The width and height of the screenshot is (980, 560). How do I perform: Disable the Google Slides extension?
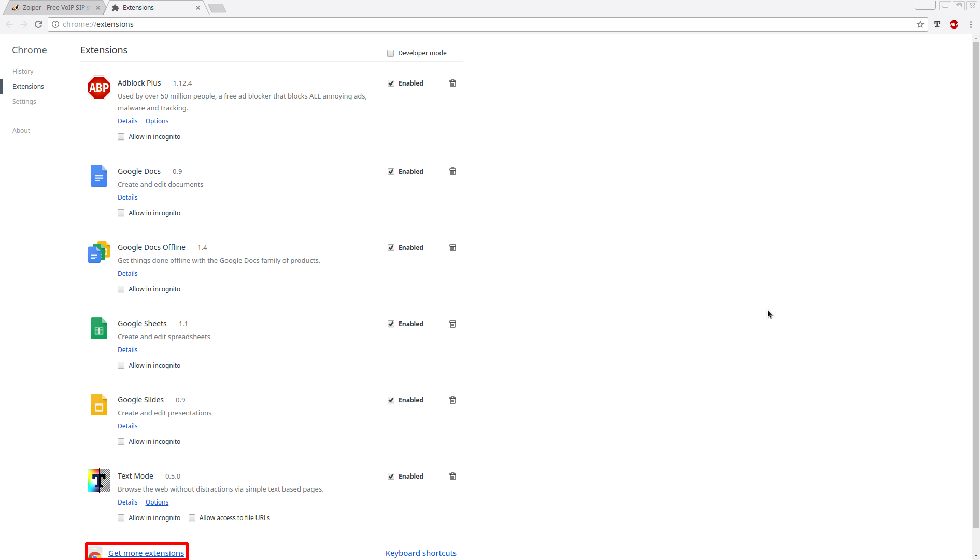[x=391, y=400]
